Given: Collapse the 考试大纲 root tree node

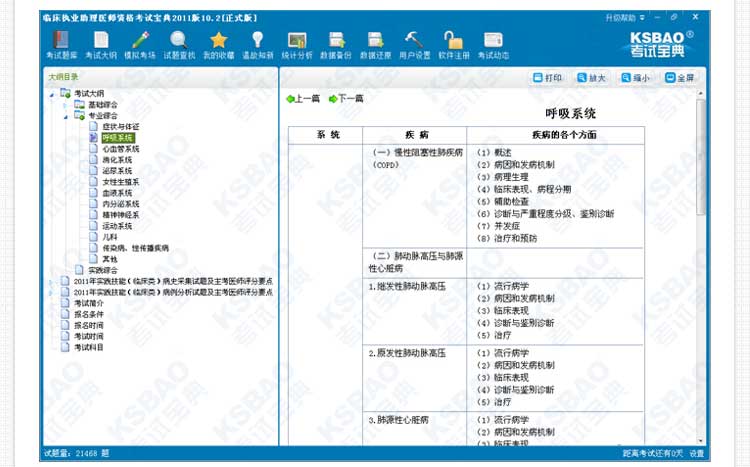Looking at the screenshot, I should point(52,93).
